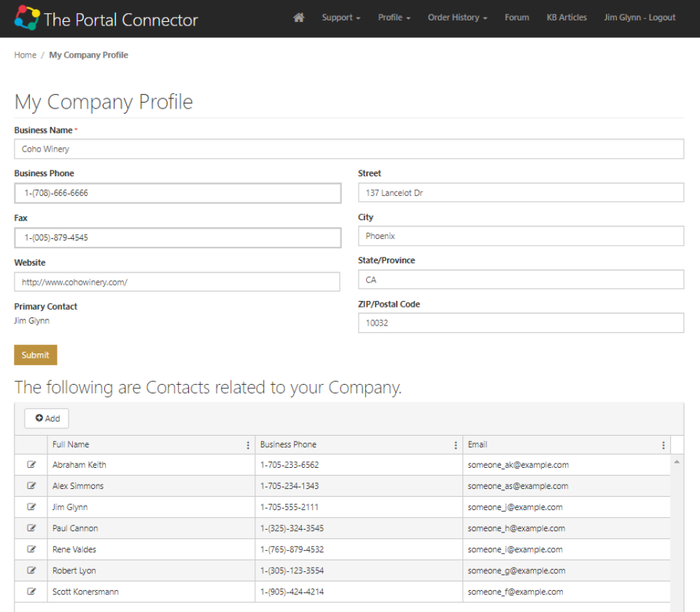Image resolution: width=700 pixels, height=612 pixels.
Task: Navigate to Home via the breadcrumb link
Action: tap(25, 55)
